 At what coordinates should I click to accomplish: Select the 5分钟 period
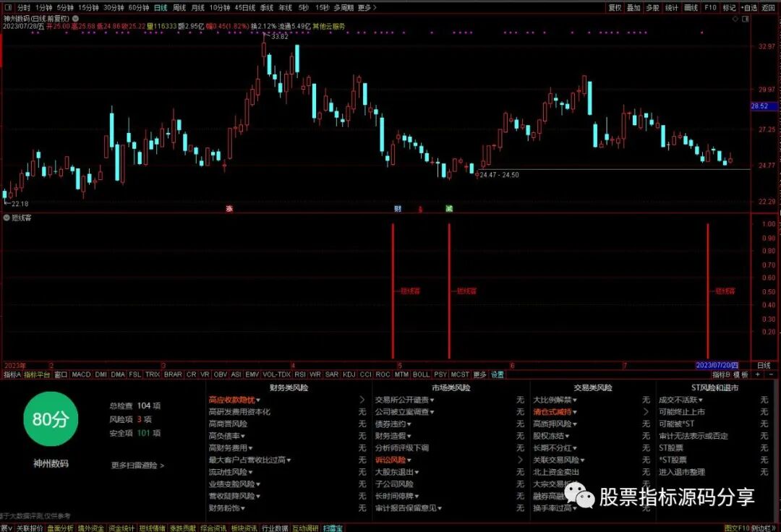point(65,7)
